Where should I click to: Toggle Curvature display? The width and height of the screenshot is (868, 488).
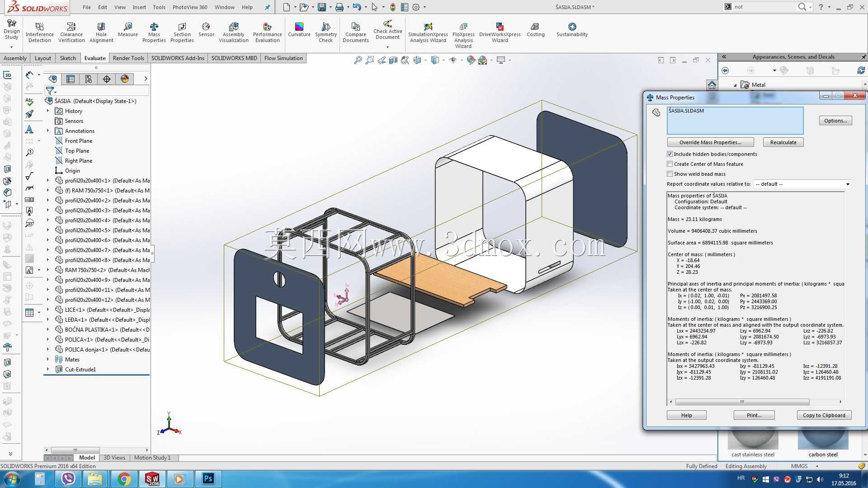pos(299,30)
